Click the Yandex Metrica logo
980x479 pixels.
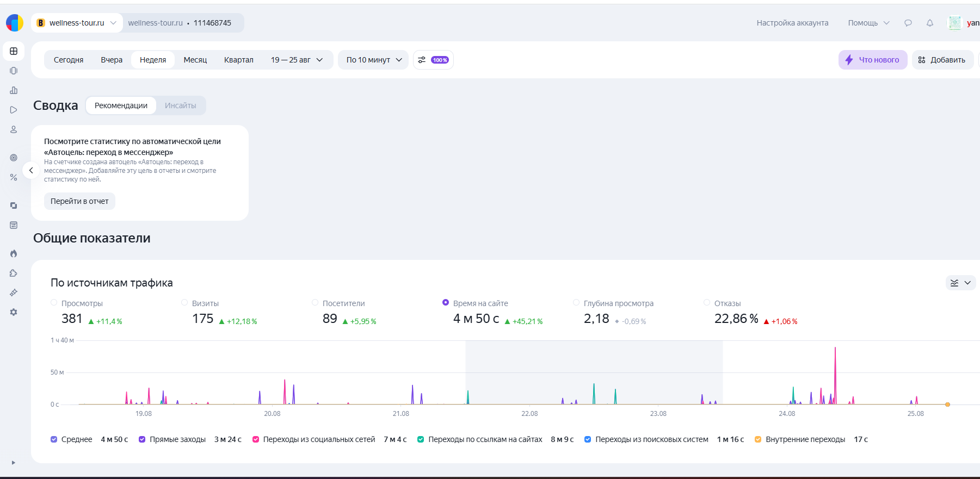click(x=15, y=23)
